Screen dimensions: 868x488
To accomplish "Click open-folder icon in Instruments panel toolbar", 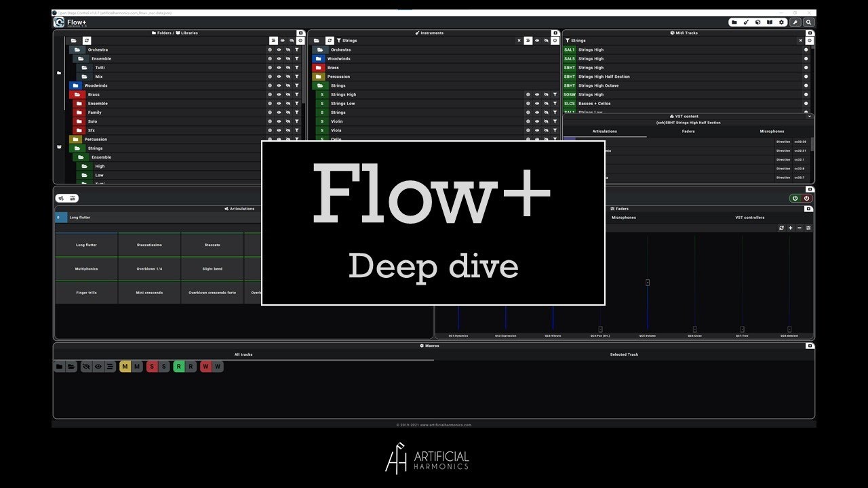I will tap(317, 41).
